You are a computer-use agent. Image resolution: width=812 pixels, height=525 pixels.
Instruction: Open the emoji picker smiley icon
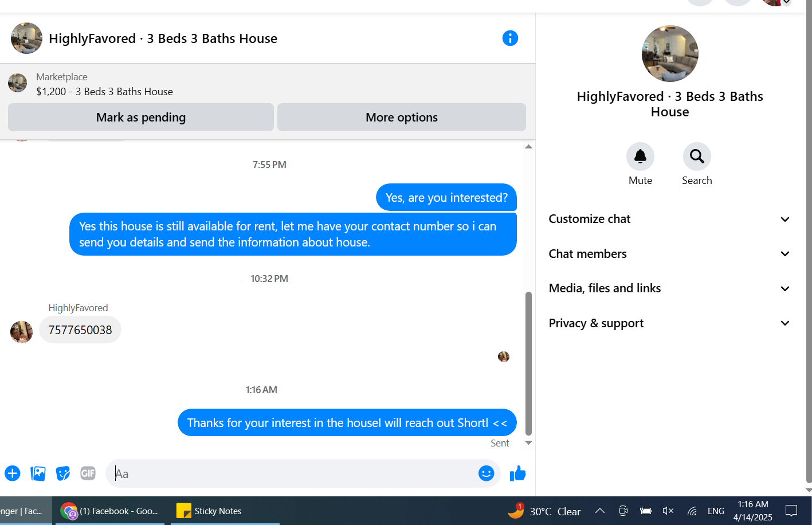pos(486,473)
